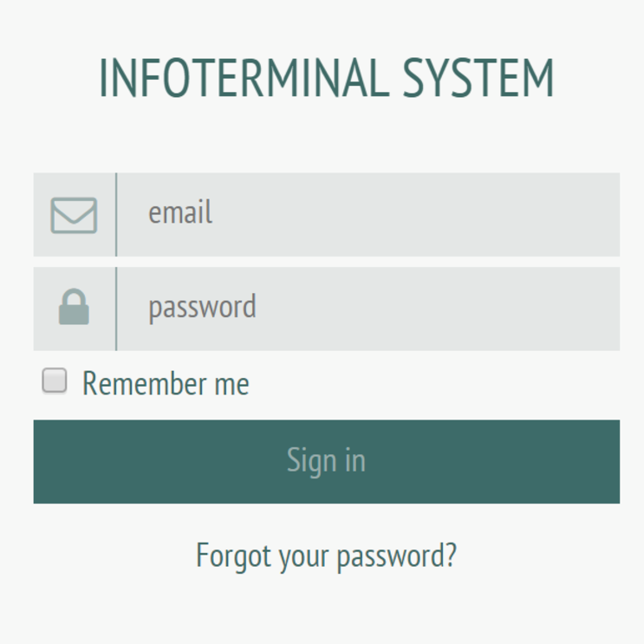Place cursor in the email box
Viewport: 644px width, 644px height.
368,214
